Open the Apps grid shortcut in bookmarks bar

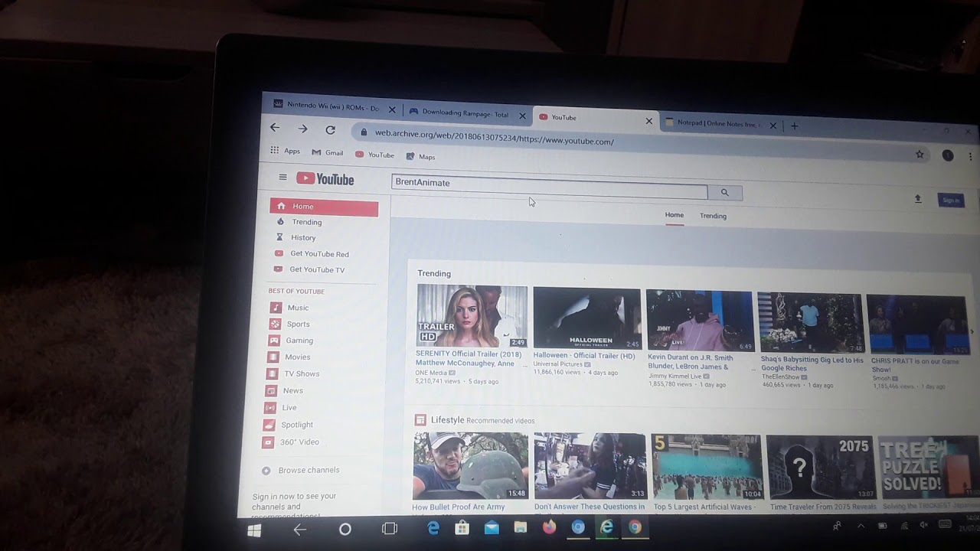click(285, 152)
